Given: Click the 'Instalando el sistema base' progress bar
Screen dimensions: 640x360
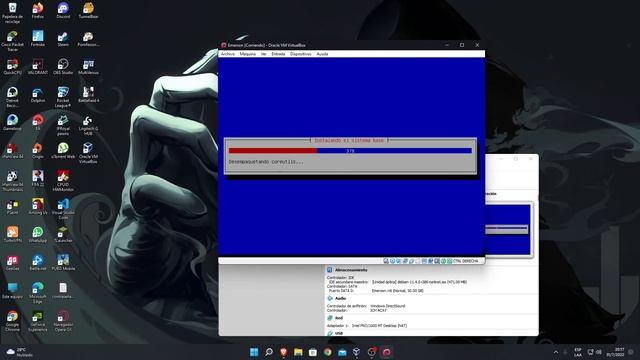Looking at the screenshot, I should [x=350, y=151].
